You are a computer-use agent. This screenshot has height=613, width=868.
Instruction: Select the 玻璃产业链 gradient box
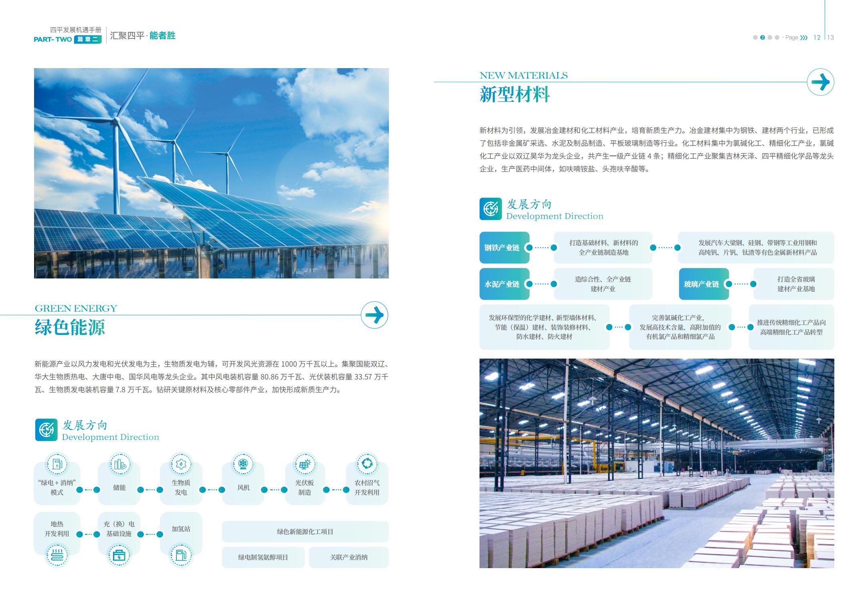coord(703,284)
